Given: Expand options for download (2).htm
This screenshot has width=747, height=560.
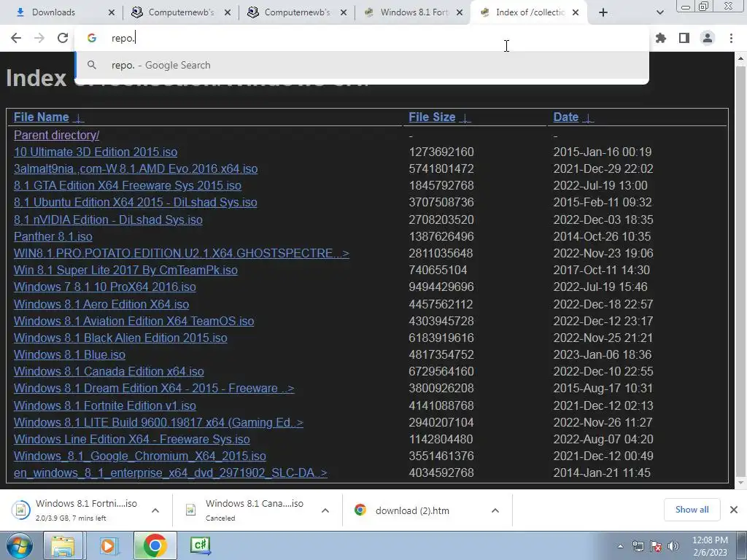Looking at the screenshot, I should tap(495, 510).
